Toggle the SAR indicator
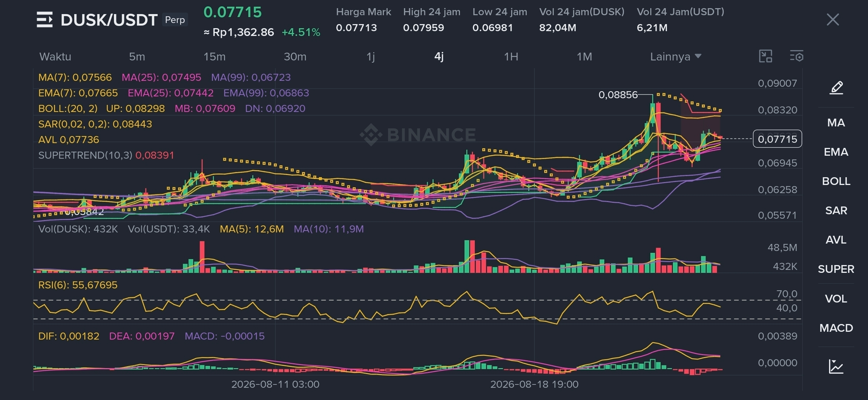 [x=836, y=211]
